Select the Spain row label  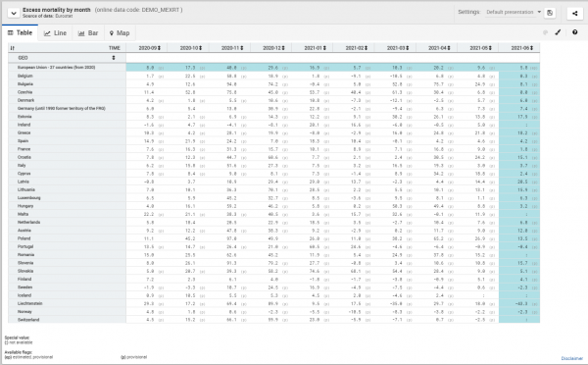pyautogui.click(x=23, y=141)
